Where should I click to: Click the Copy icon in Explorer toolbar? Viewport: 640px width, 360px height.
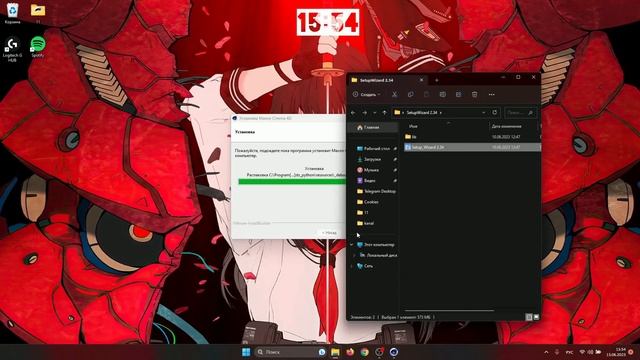tap(410, 94)
